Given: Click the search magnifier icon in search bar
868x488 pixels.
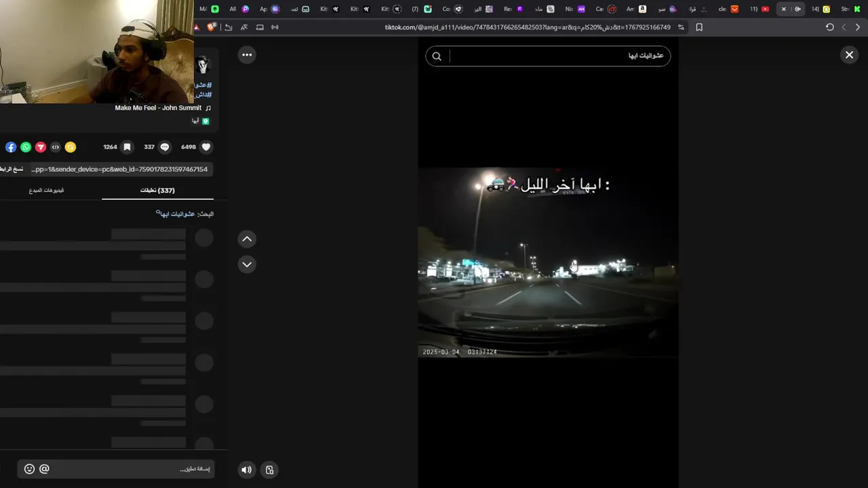Looking at the screenshot, I should [437, 56].
